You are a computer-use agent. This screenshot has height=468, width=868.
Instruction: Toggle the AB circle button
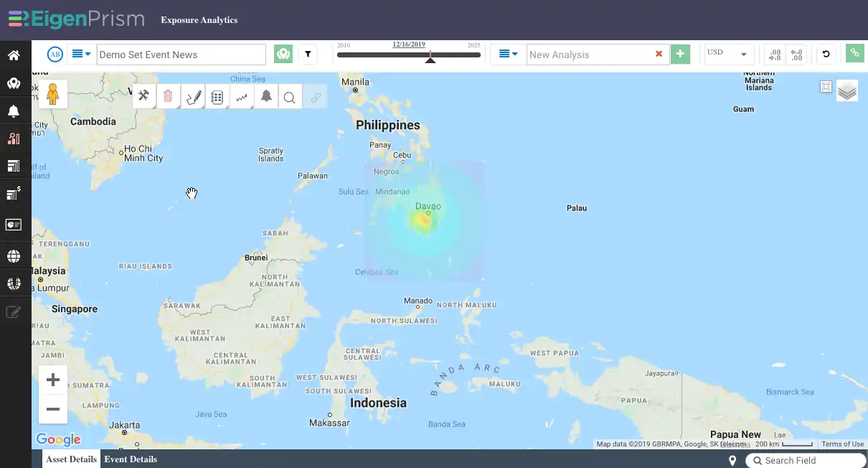[55, 55]
